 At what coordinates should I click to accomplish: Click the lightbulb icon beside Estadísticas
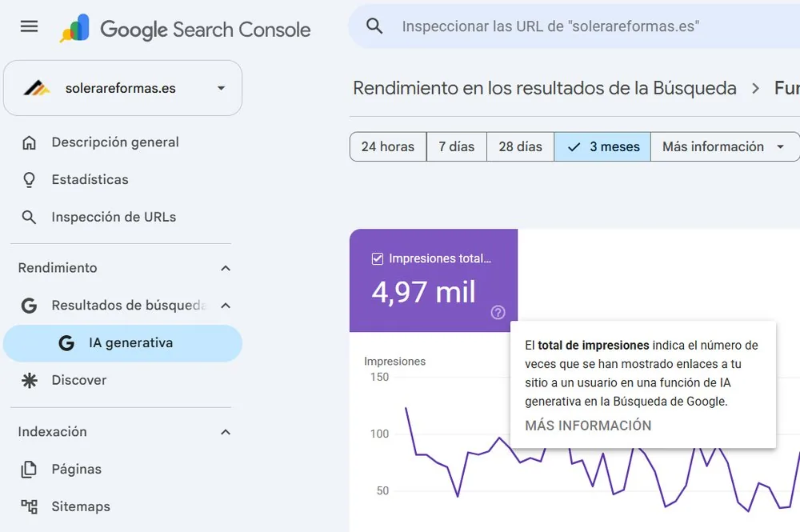point(29,180)
